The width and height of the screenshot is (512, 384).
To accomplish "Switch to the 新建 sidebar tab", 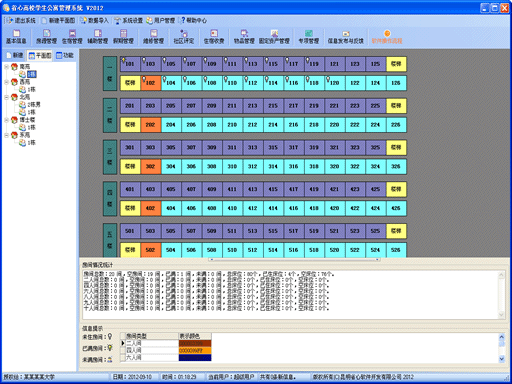I will click(x=15, y=55).
